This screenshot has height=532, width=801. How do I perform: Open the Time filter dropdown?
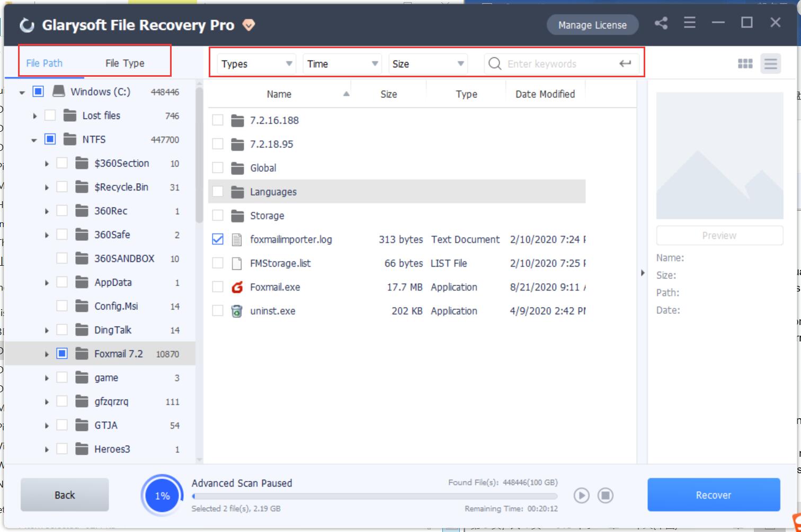(x=342, y=64)
